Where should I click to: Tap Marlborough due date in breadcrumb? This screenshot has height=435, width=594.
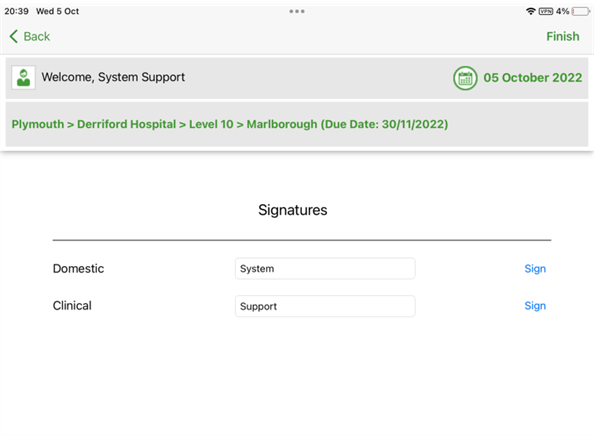pos(347,124)
